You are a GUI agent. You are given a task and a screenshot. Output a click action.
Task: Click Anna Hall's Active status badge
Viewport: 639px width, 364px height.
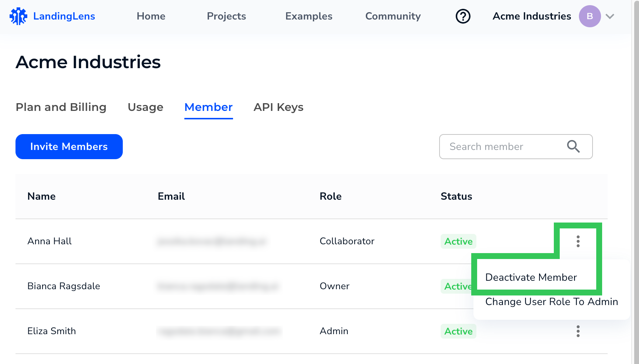pyautogui.click(x=459, y=241)
